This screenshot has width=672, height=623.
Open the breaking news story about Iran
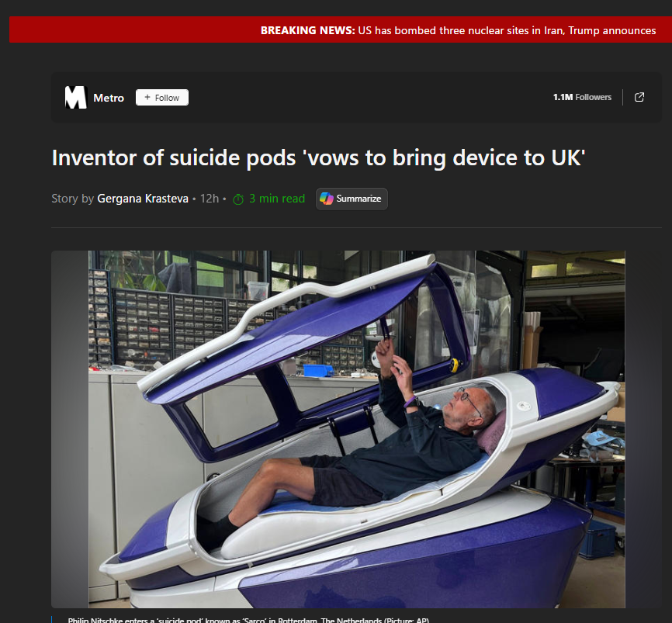(507, 30)
